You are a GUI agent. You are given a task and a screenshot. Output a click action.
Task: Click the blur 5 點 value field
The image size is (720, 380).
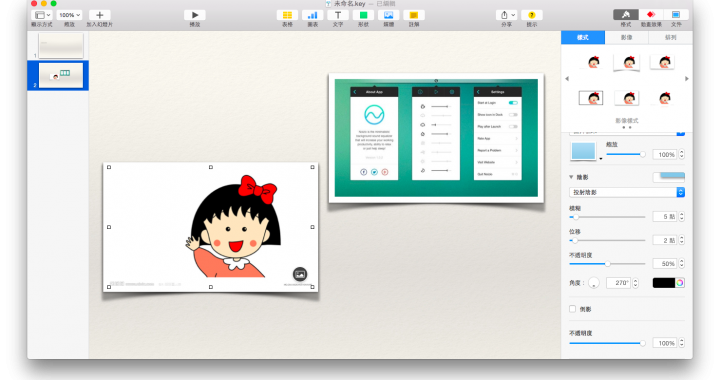665,217
